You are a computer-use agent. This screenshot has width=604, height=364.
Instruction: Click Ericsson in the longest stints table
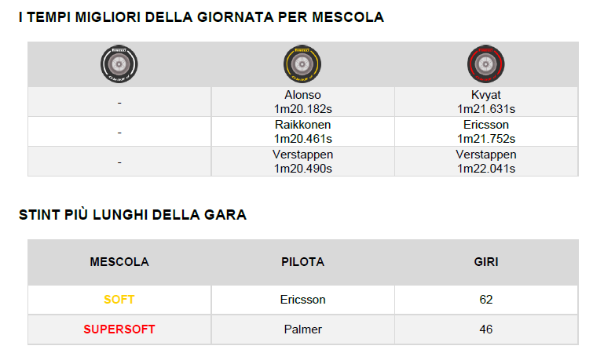pyautogui.click(x=302, y=300)
